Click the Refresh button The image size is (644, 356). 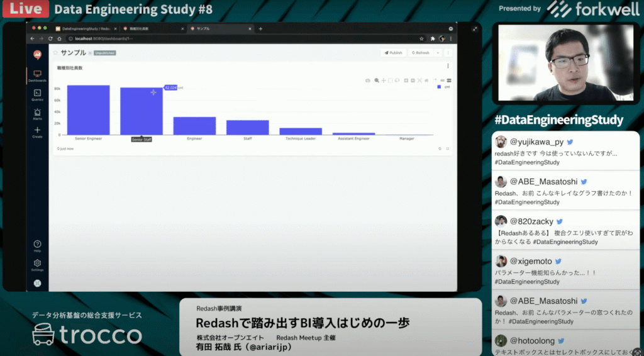tap(419, 53)
